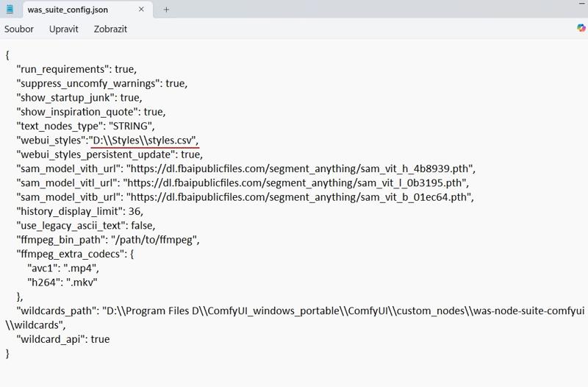The image size is (588, 387).
Task: Open the Zobrazit menu
Action: tap(110, 29)
